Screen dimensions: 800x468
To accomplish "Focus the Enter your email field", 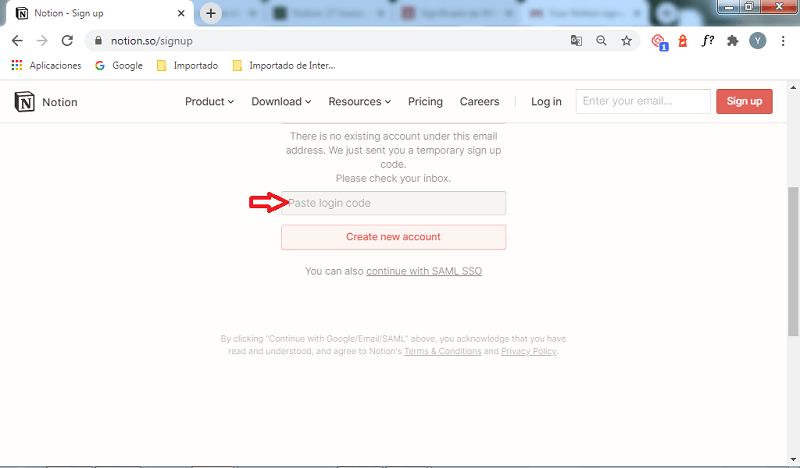I will [643, 101].
